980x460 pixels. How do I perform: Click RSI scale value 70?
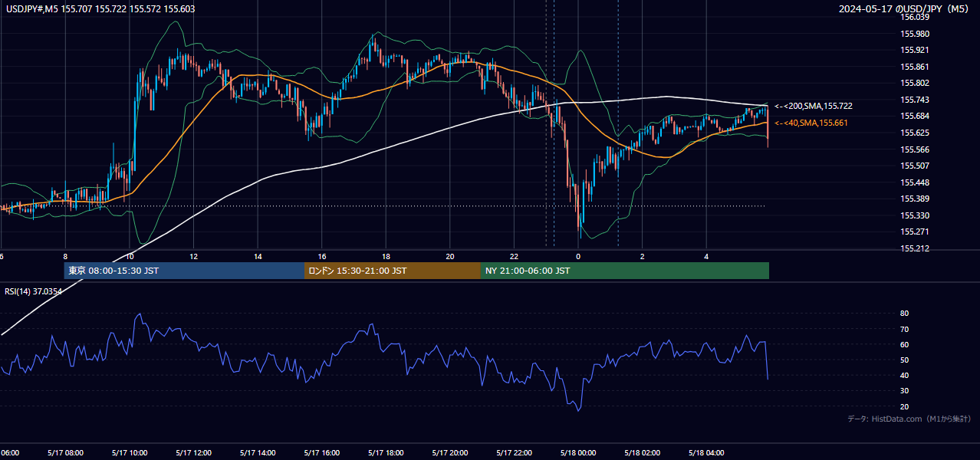click(x=905, y=329)
